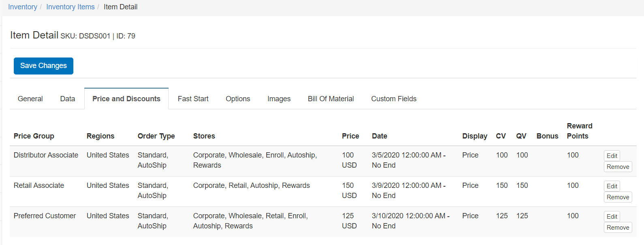Remove the Preferred Customer price row
Image resolution: width=644 pixels, height=245 pixels.
618,228
